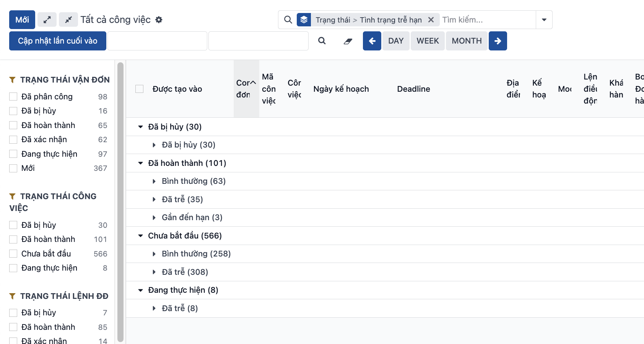The width and height of the screenshot is (644, 344).
Task: Expand the Bình thường (63) subgroup
Action: (154, 181)
